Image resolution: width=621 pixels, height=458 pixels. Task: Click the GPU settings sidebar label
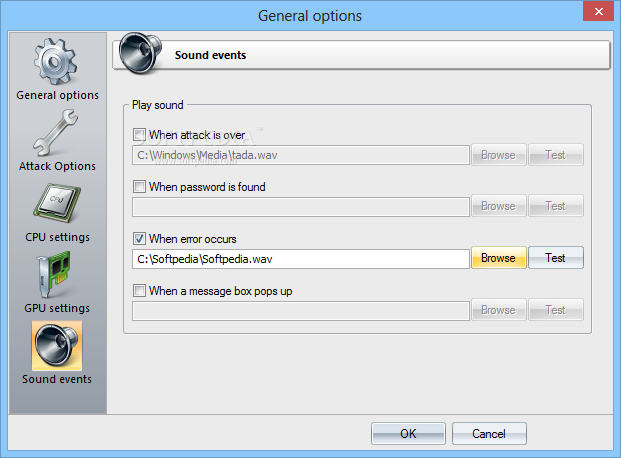[57, 308]
